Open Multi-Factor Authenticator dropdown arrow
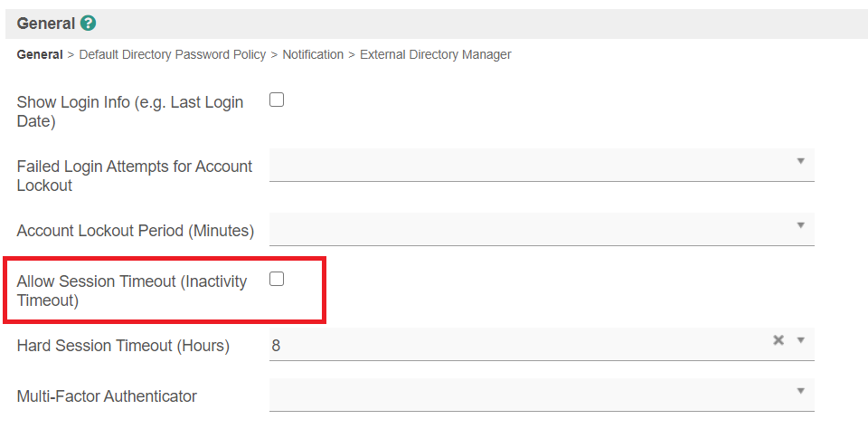Viewport: 868px width, 448px height. point(800,391)
